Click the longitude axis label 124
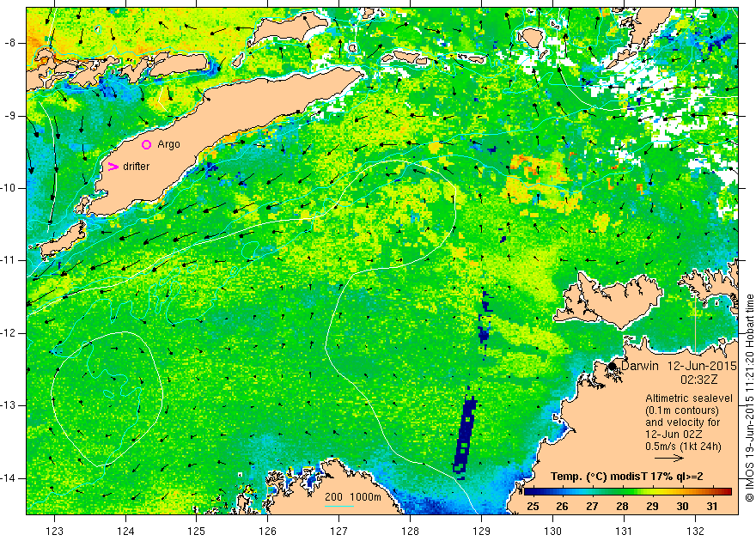Image resolution: width=756 pixels, height=541 pixels. 125,531
